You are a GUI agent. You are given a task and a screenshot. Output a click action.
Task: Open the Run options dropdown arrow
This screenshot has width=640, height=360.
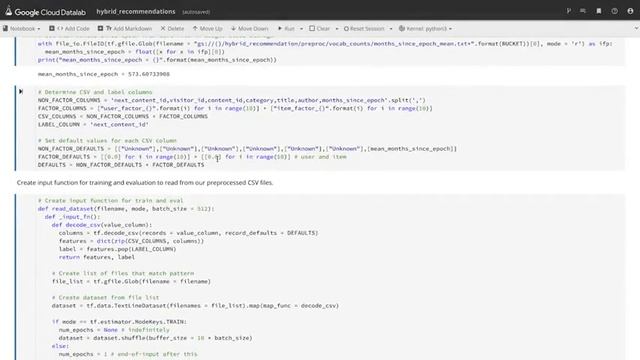[x=301, y=29]
